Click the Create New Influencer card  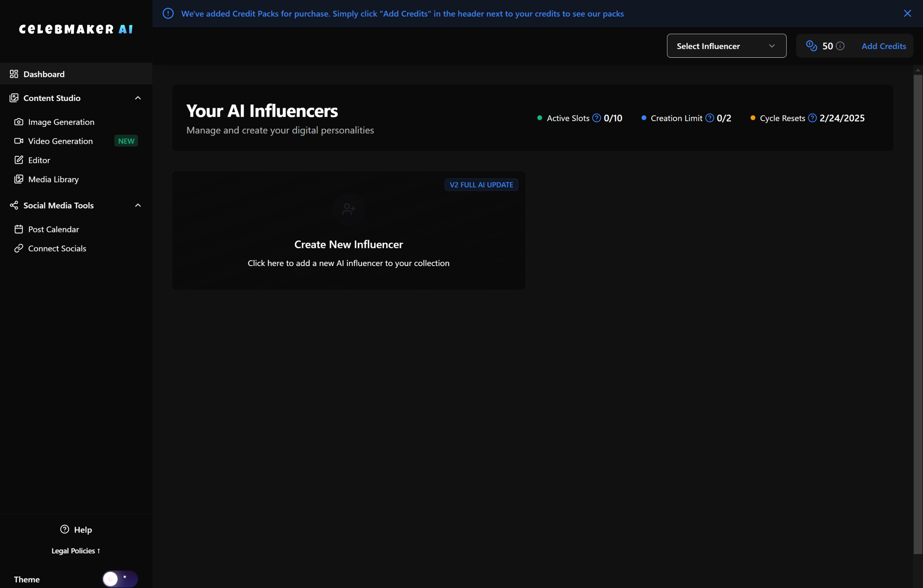pyautogui.click(x=348, y=245)
